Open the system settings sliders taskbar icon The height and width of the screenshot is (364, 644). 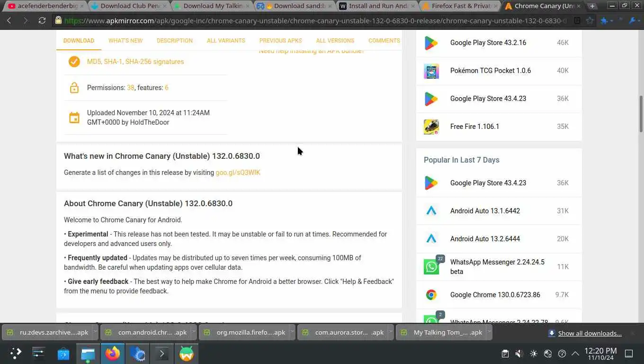coord(39,353)
